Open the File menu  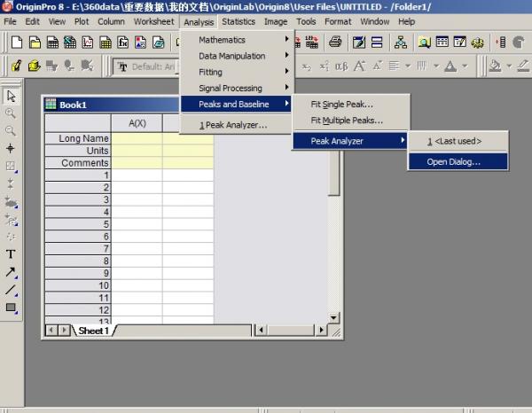coord(10,21)
